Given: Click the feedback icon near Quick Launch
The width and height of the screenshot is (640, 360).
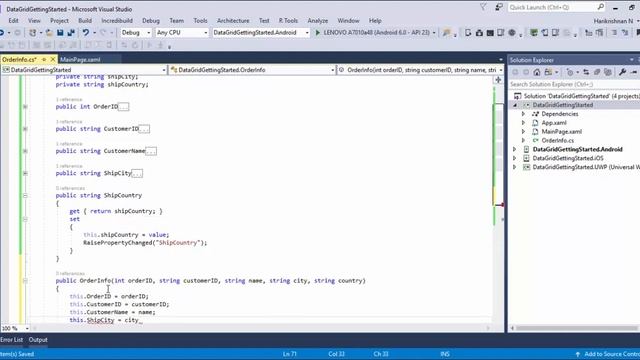Looking at the screenshot, I should coord(499,7).
